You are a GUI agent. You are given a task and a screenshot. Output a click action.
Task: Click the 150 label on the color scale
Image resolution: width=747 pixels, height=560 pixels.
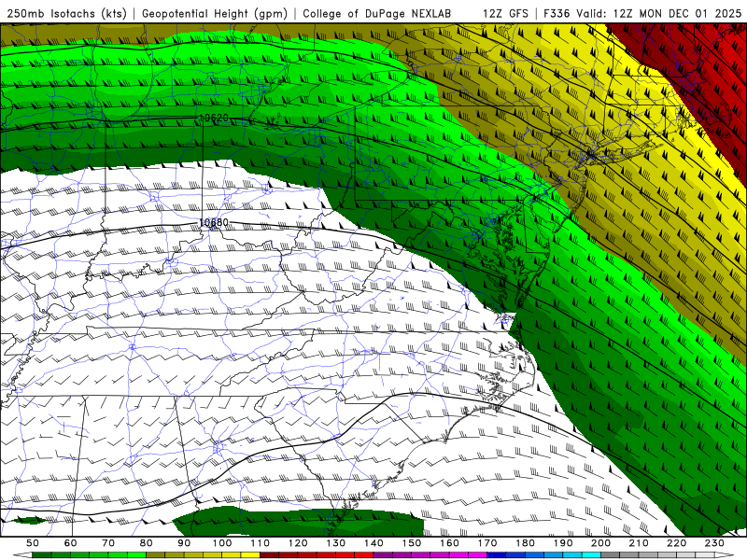(411, 543)
